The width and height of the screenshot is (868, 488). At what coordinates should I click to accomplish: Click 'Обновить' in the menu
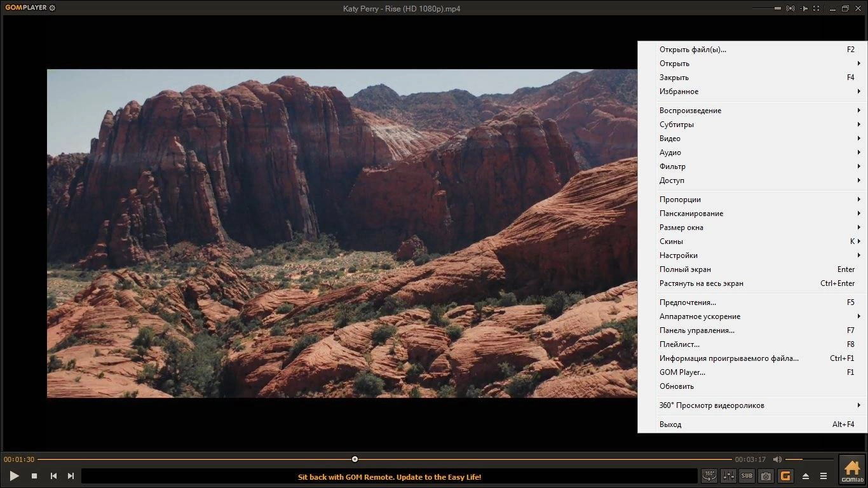pos(753,386)
